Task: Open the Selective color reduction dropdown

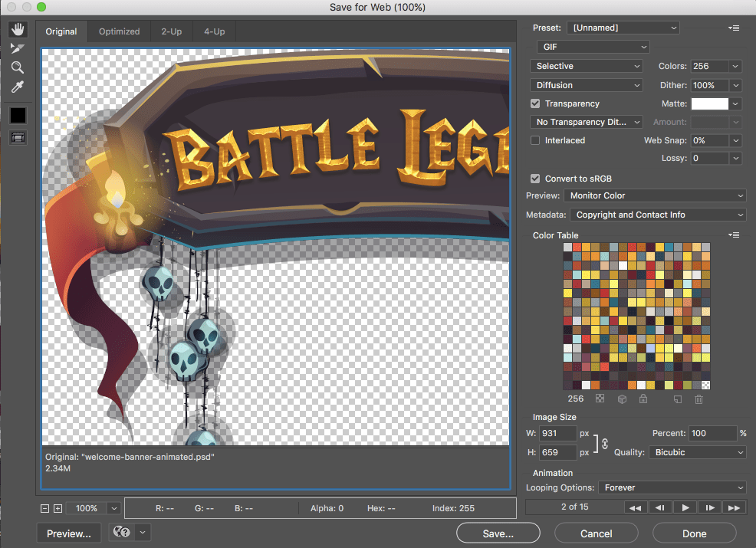Action: click(x=587, y=66)
